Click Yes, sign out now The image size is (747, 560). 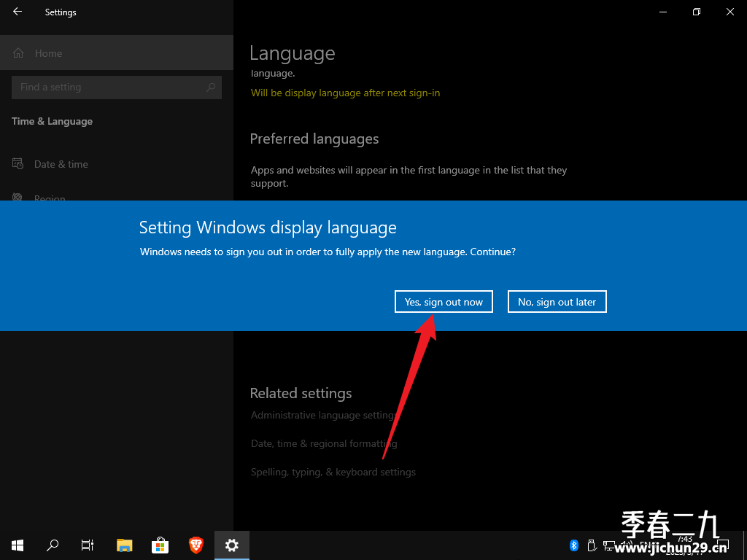click(x=444, y=302)
